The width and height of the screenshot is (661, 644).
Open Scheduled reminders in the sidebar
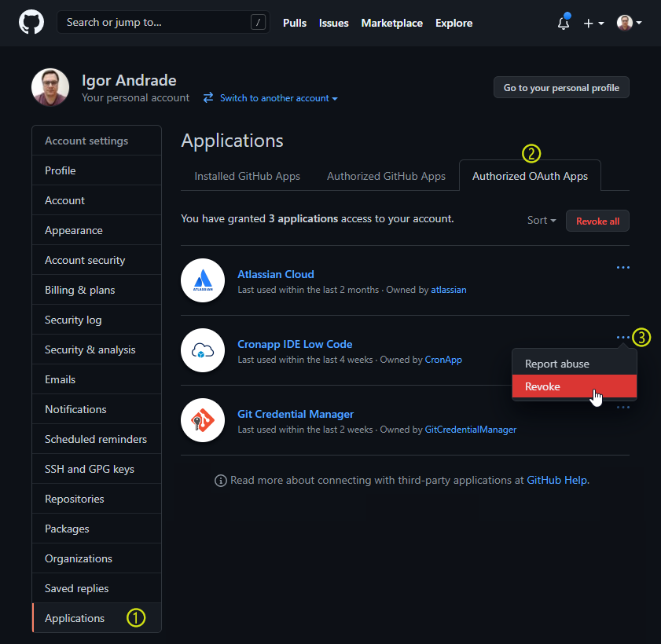[97, 439]
